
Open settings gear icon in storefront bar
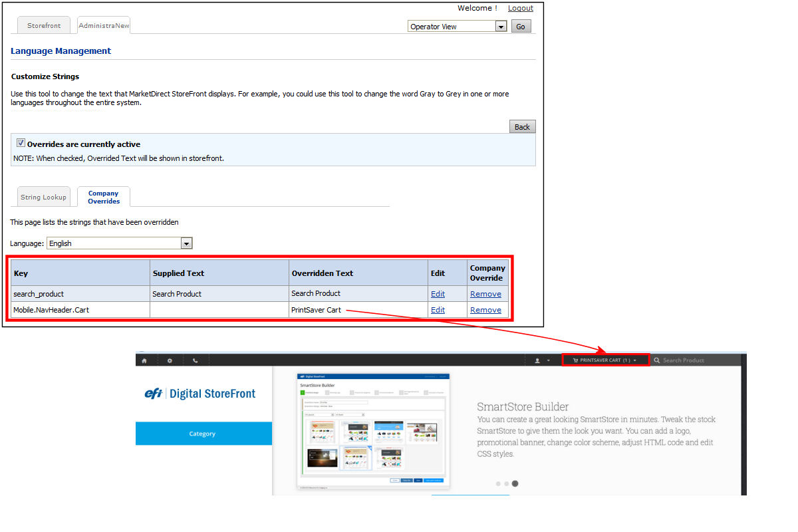pos(170,360)
